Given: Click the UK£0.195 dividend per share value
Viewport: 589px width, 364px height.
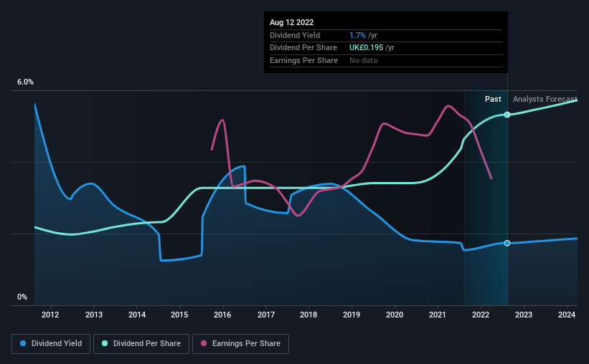Looking at the screenshot, I should tap(367, 48).
